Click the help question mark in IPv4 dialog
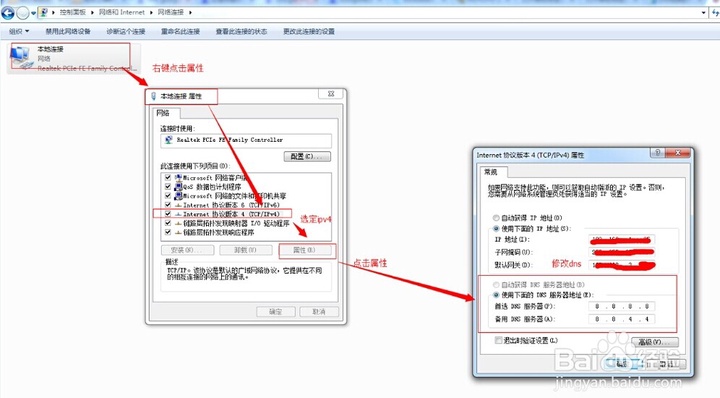This screenshot has width=720, height=398. coord(657,152)
